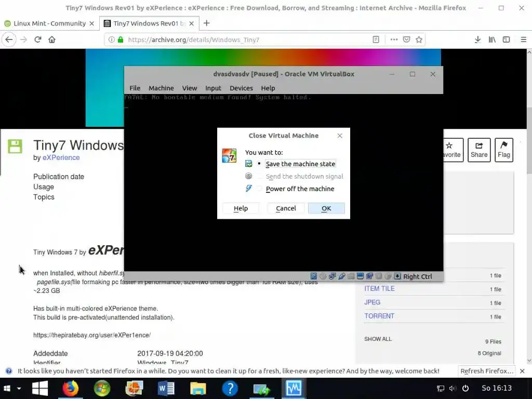Click the network adapters indicator in VirtualBox status bar
Viewport: 532px width, 399px height.
(x=332, y=276)
